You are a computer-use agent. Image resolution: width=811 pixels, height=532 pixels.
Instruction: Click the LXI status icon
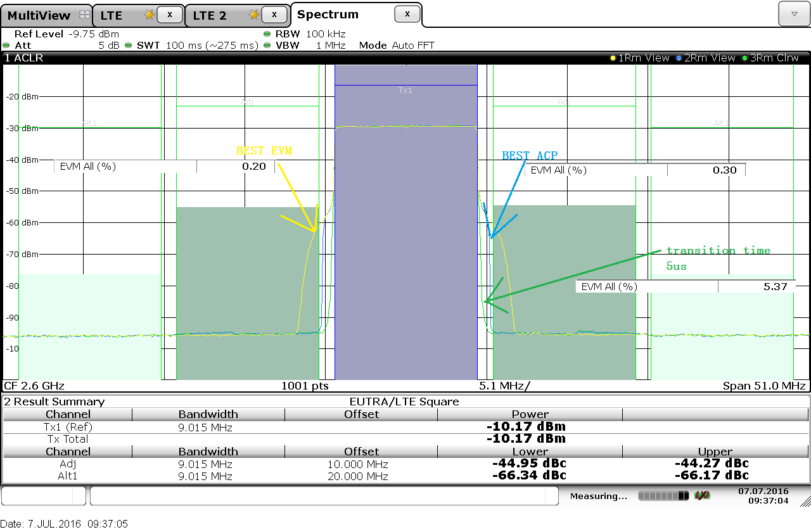click(x=702, y=495)
